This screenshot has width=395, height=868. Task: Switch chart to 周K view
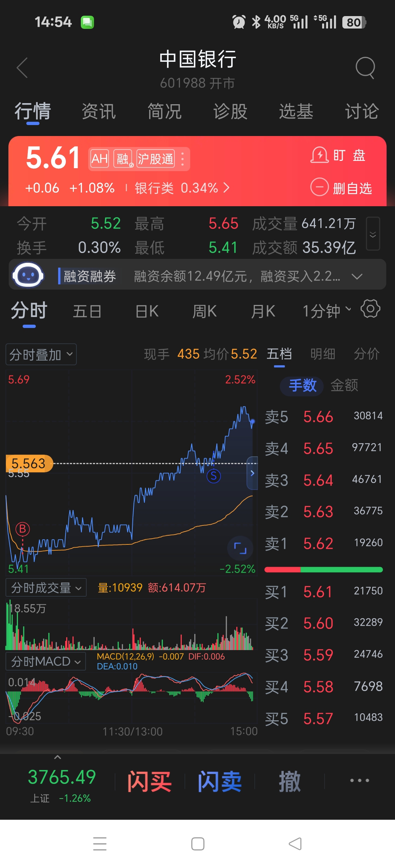click(x=204, y=312)
